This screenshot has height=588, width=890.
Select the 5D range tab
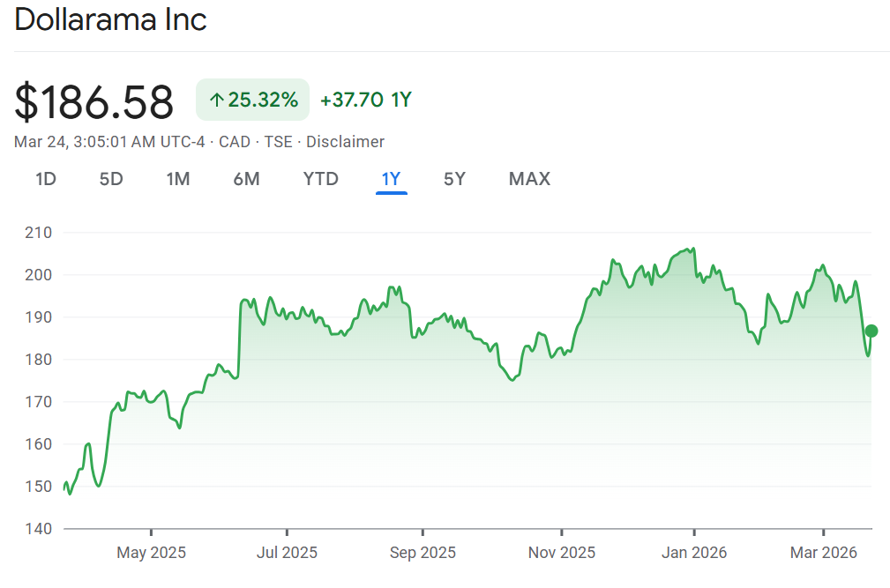111,179
